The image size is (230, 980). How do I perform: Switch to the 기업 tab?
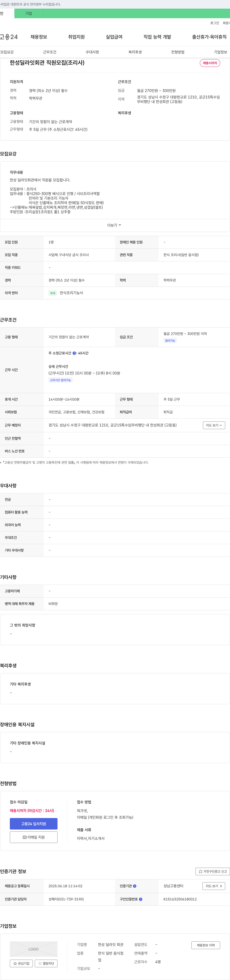point(29,13)
